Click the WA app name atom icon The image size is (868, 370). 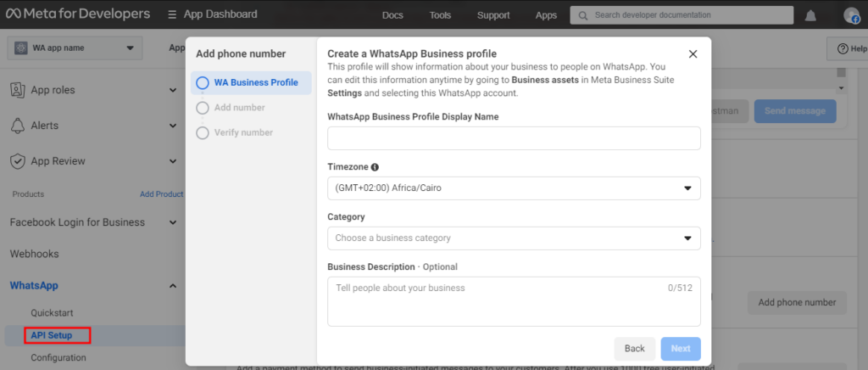click(x=21, y=48)
